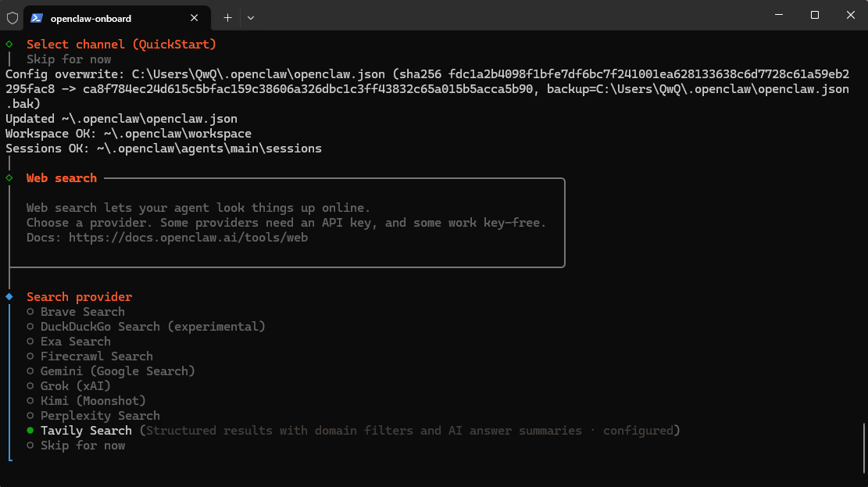Choose Exa Search as provider

tap(75, 342)
